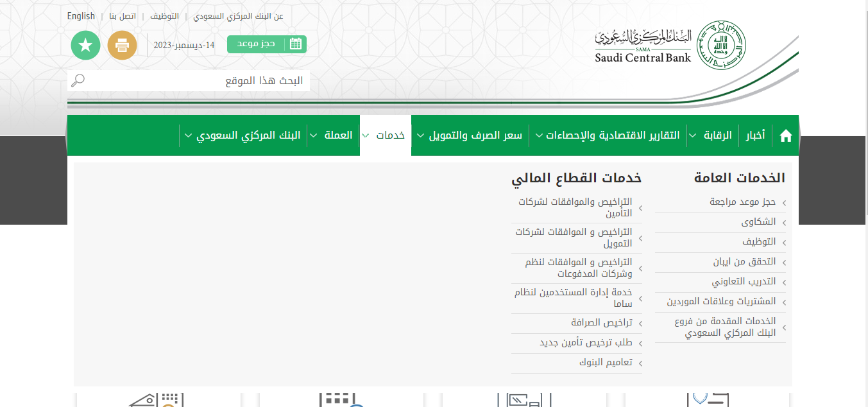Open التحقق من ايبان service
868x407 pixels.
(744, 262)
